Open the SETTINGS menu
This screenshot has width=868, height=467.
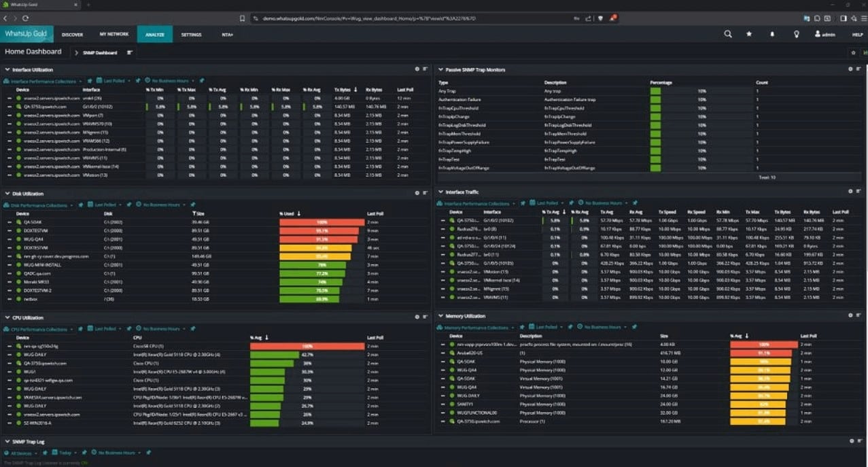191,34
